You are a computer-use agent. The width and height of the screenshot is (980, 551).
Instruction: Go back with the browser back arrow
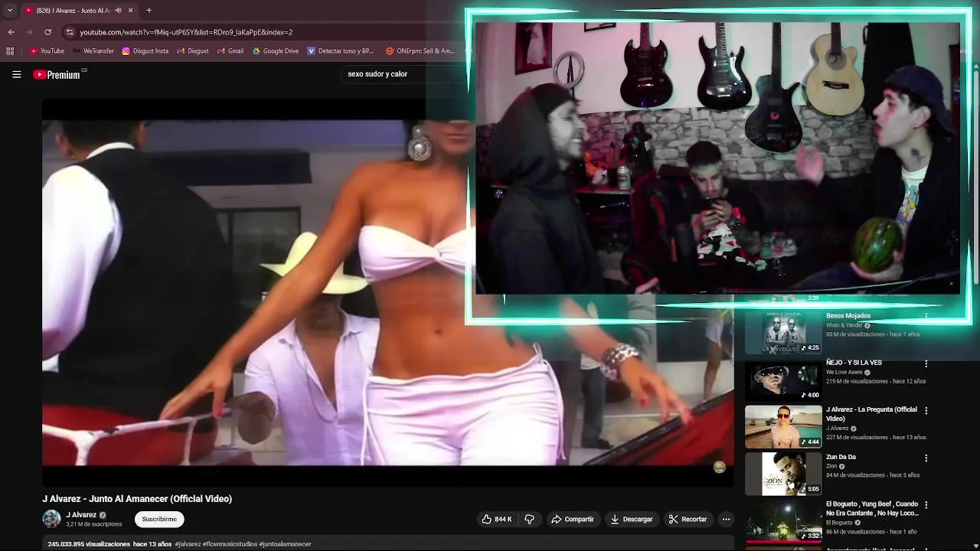tap(11, 32)
